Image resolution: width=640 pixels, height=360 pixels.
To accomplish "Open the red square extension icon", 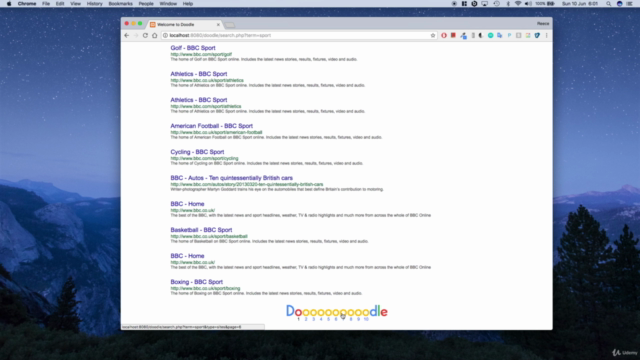I will click(453, 36).
